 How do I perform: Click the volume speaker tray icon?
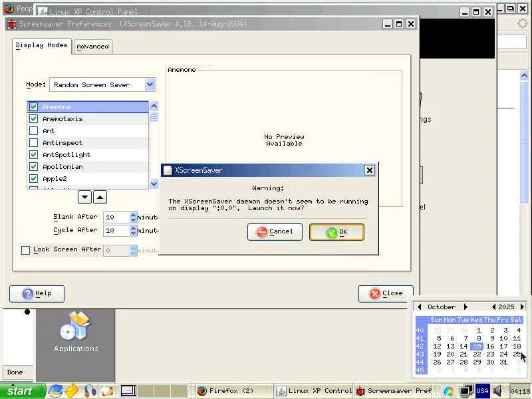[498, 391]
